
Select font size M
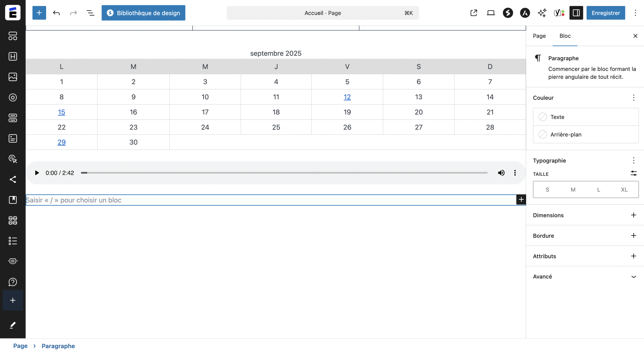pos(573,190)
